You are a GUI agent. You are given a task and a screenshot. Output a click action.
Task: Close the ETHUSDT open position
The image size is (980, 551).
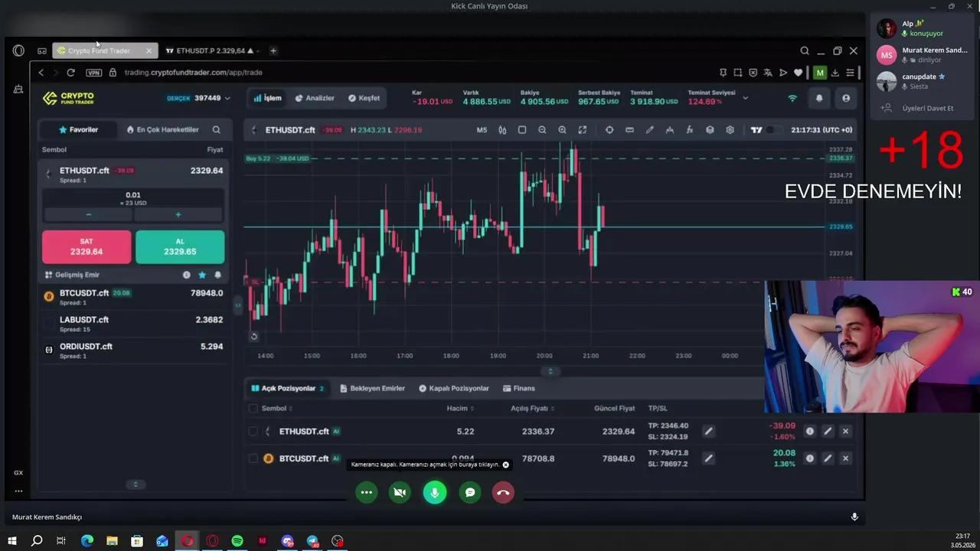click(x=845, y=432)
